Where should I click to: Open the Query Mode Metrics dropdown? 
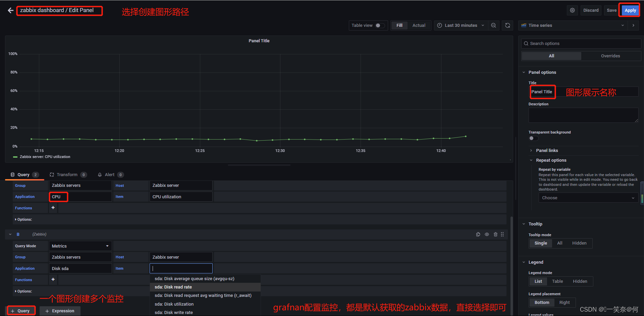click(80, 246)
